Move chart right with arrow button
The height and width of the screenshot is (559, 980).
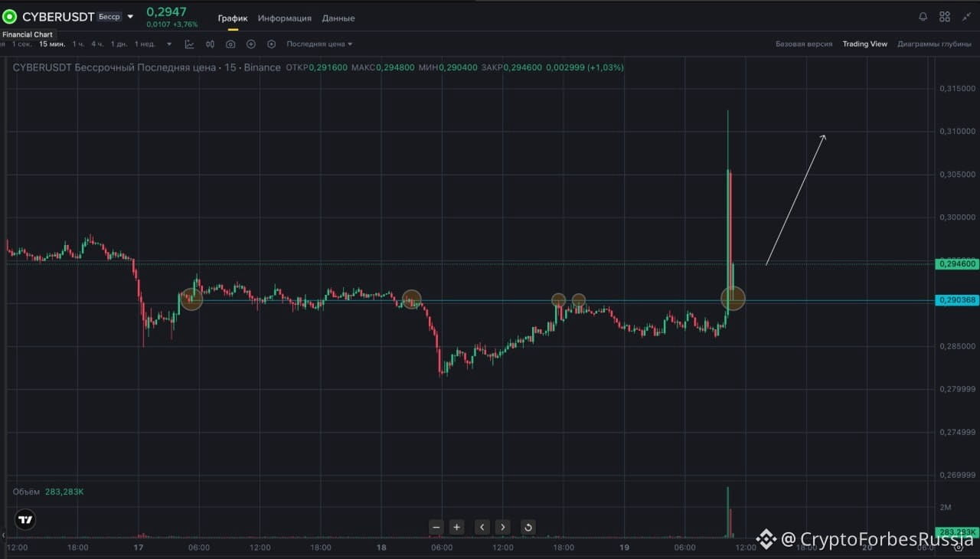click(x=502, y=527)
